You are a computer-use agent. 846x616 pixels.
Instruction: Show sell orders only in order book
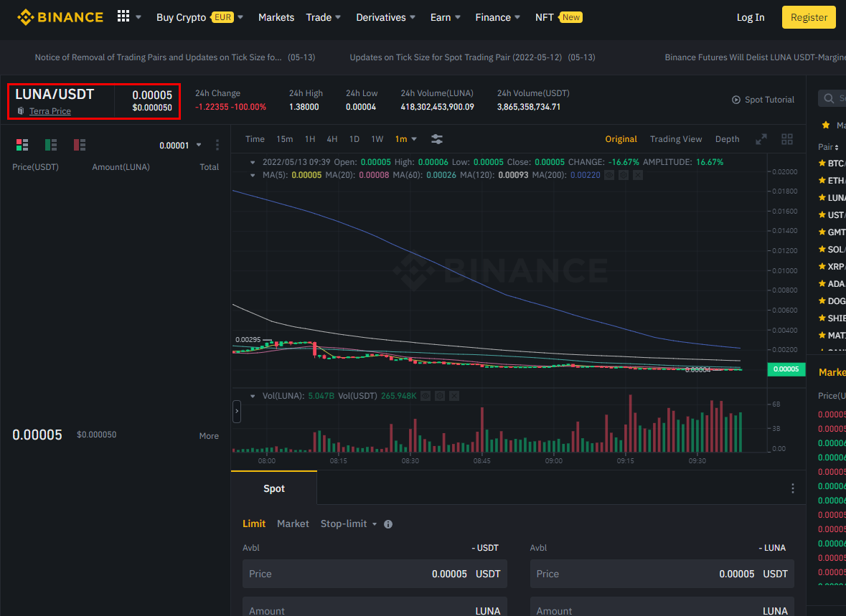(80, 145)
